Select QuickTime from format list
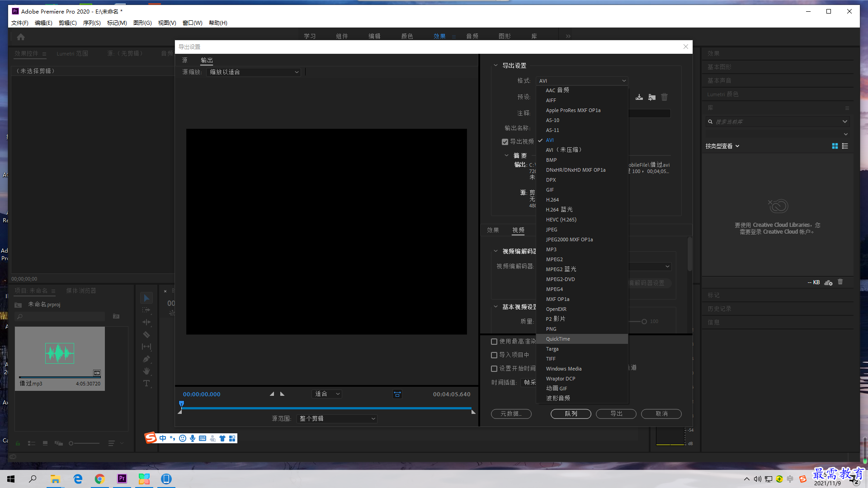The width and height of the screenshot is (868, 488). [x=582, y=339]
